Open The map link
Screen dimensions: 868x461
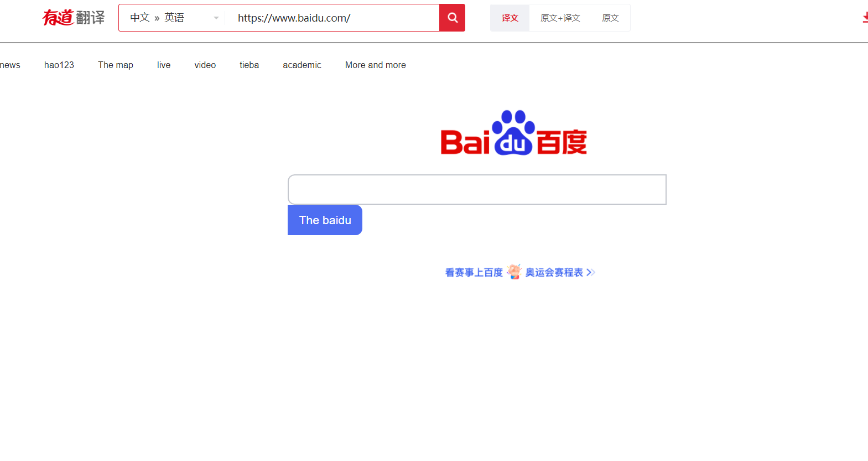click(x=116, y=65)
